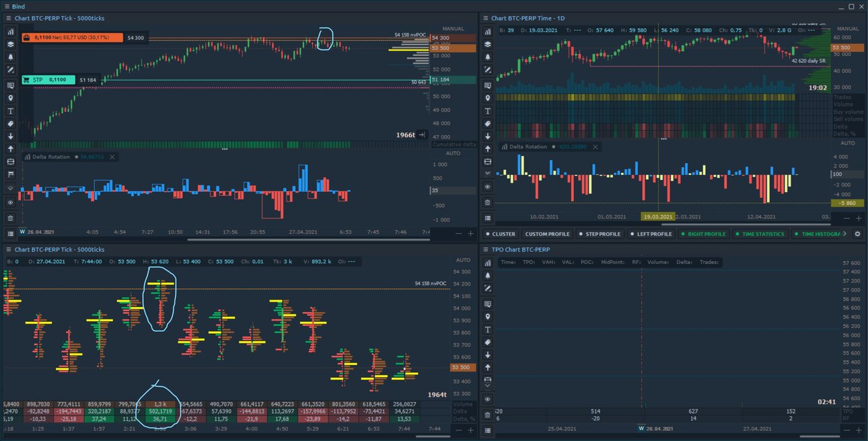Click horizontal scrollbar under 1D time chart
This screenshot has width=868, height=441.
click(x=746, y=224)
